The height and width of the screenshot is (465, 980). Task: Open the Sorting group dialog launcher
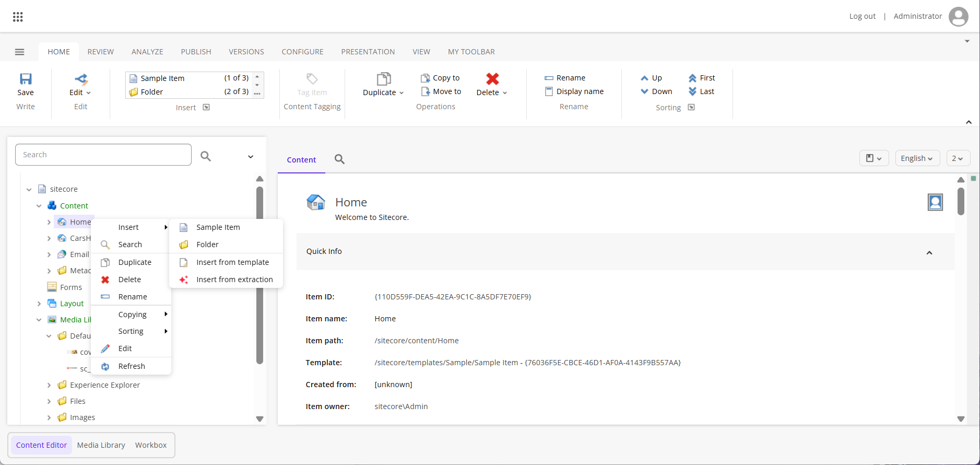(691, 107)
